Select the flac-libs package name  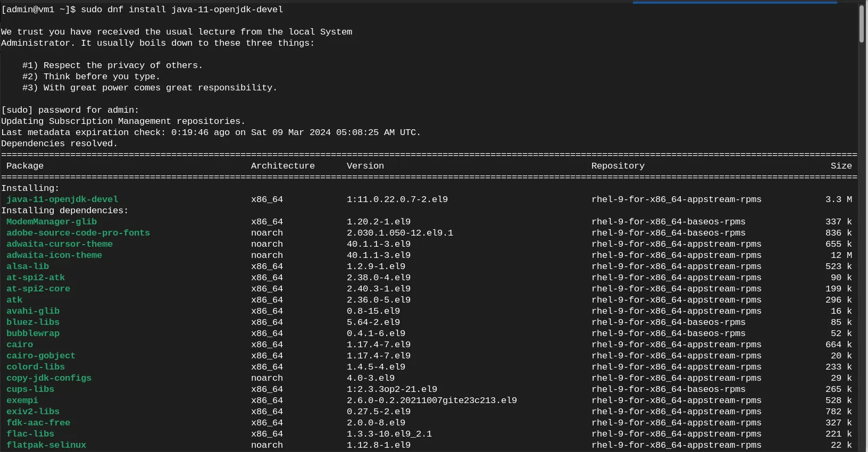[x=30, y=434]
